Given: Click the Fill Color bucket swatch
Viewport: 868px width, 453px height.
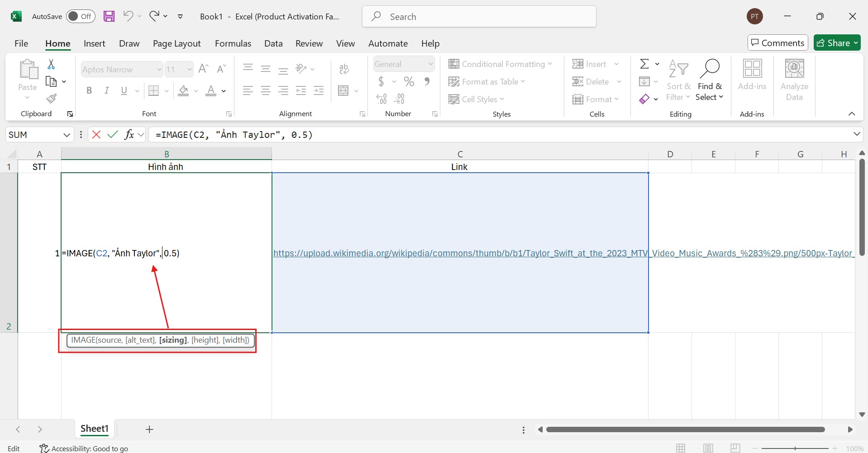Looking at the screenshot, I should [x=183, y=90].
